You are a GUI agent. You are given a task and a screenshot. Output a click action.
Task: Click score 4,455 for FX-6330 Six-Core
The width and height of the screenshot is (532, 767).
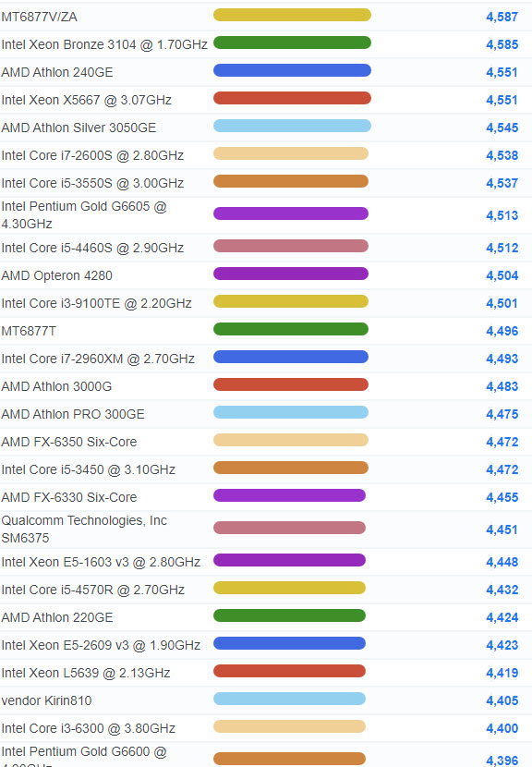point(502,497)
